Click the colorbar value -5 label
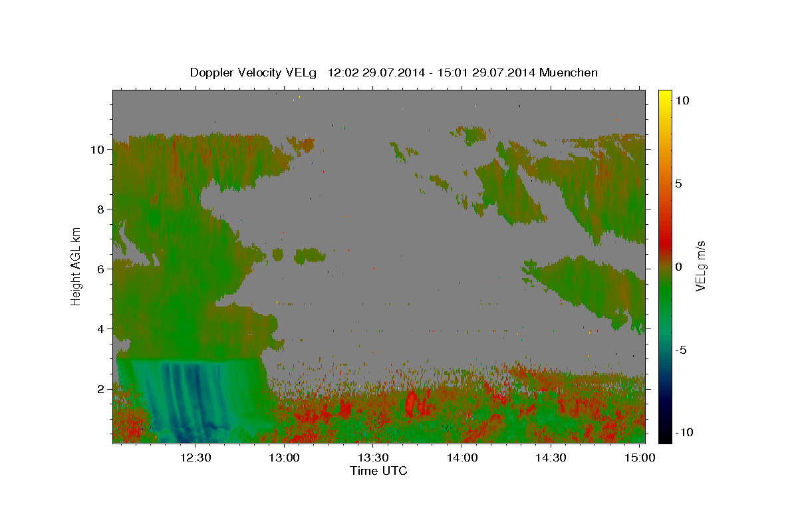Image resolution: width=798 pixels, height=532 pixels. pyautogui.click(x=680, y=350)
